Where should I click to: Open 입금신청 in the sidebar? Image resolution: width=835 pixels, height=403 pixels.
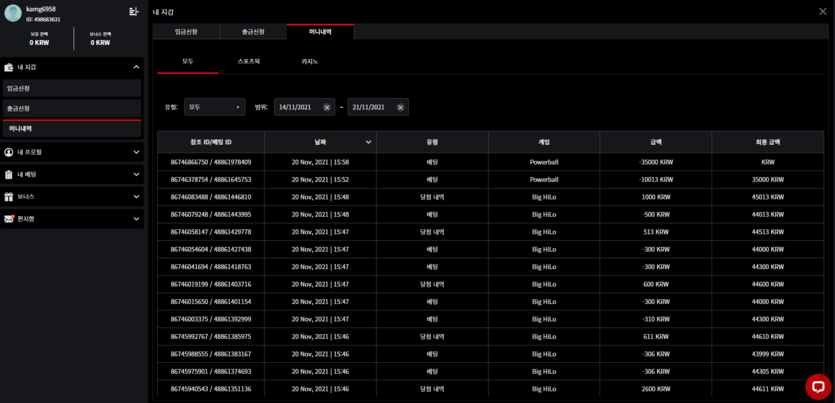tap(72, 88)
